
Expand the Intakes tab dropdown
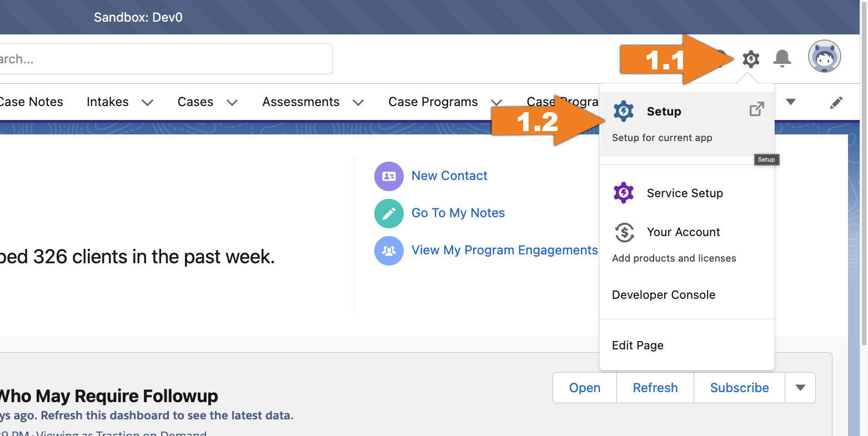point(147,102)
